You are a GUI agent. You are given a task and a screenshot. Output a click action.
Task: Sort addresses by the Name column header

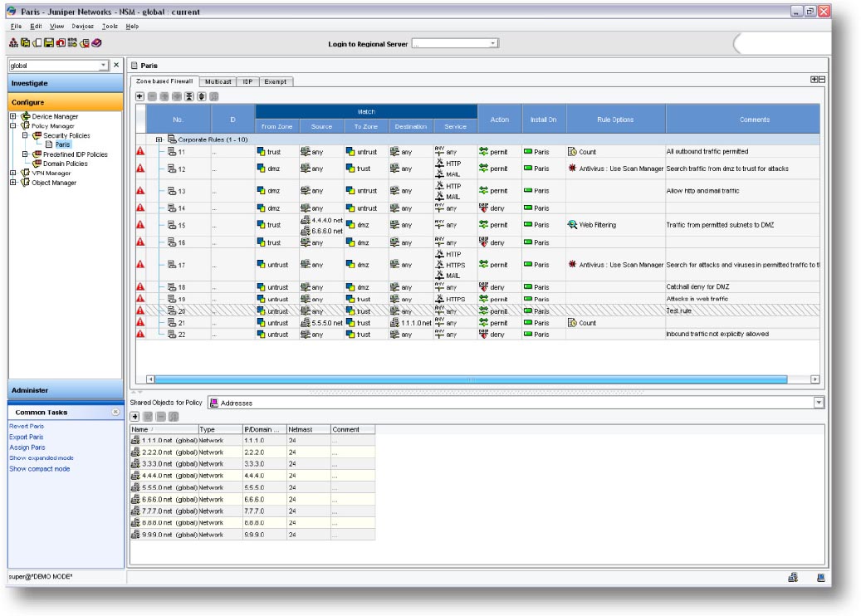pyautogui.click(x=164, y=429)
